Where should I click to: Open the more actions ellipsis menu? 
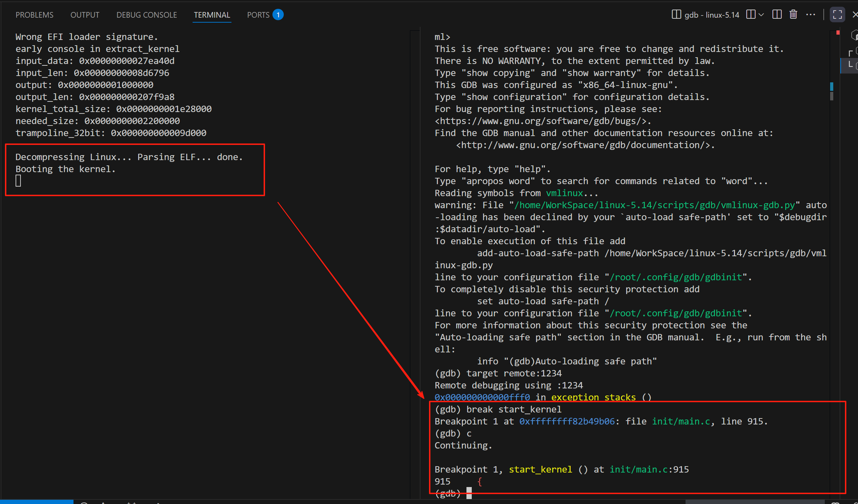[811, 14]
